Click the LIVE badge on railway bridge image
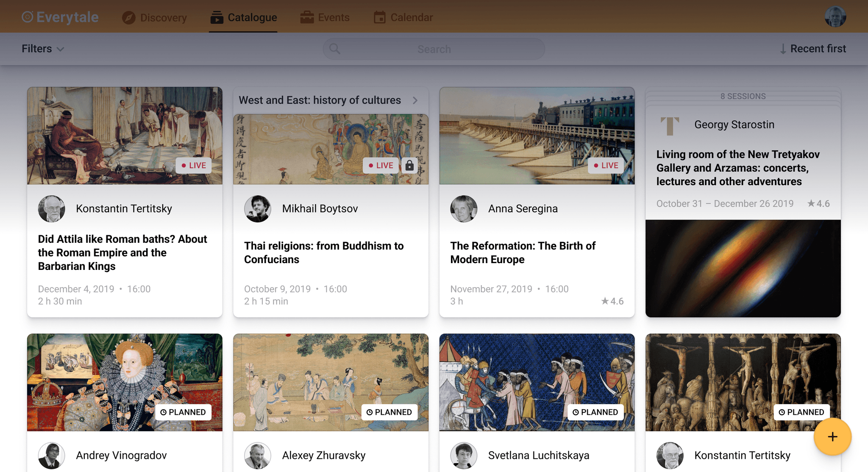Image resolution: width=868 pixels, height=472 pixels. point(606,165)
